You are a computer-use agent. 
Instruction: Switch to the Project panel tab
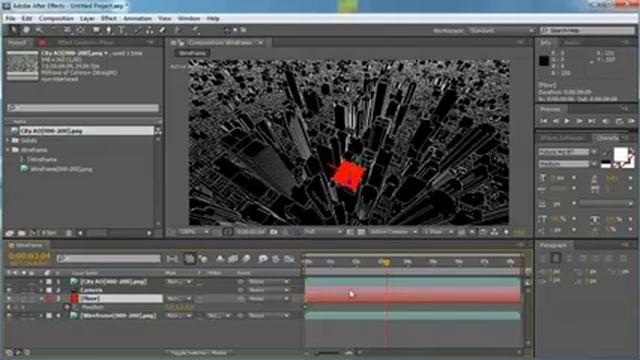point(18,42)
